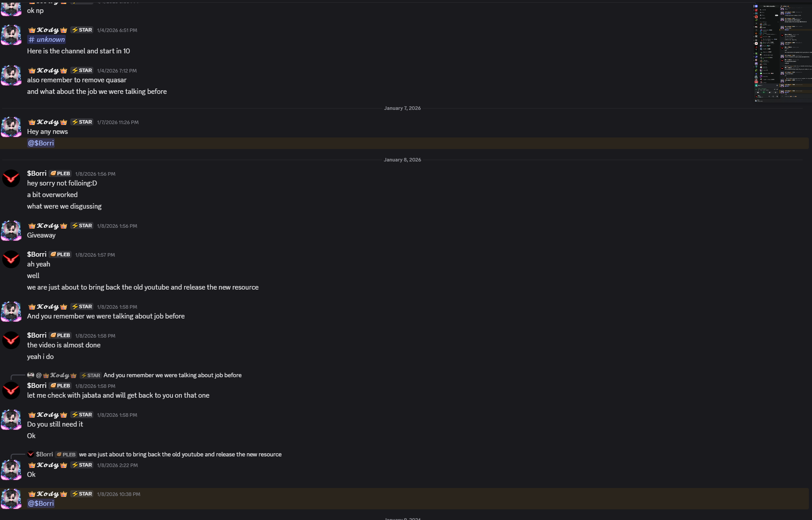Open Kody's avatar on the 6:51 PM message
Image resolution: width=812 pixels, height=520 pixels.
pyautogui.click(x=11, y=35)
